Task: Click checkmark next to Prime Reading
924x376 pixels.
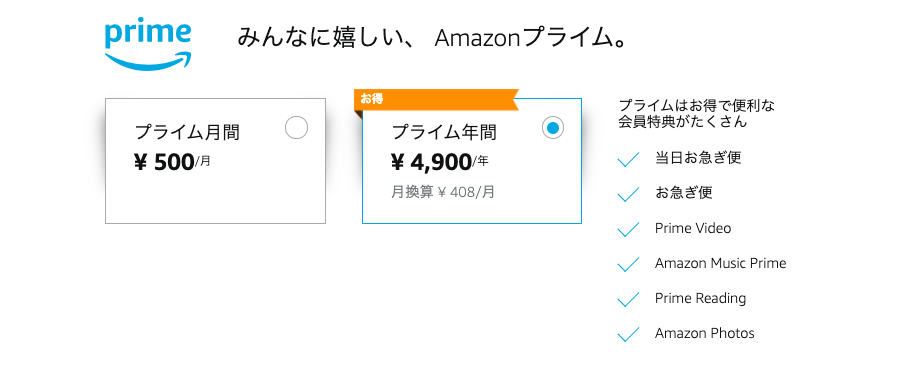Action: coord(628,299)
